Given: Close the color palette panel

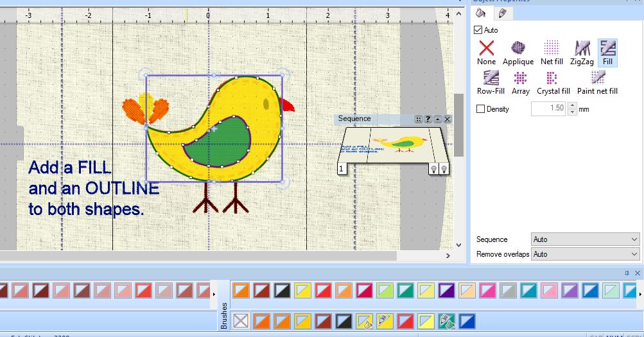Looking at the screenshot, I should click(638, 273).
